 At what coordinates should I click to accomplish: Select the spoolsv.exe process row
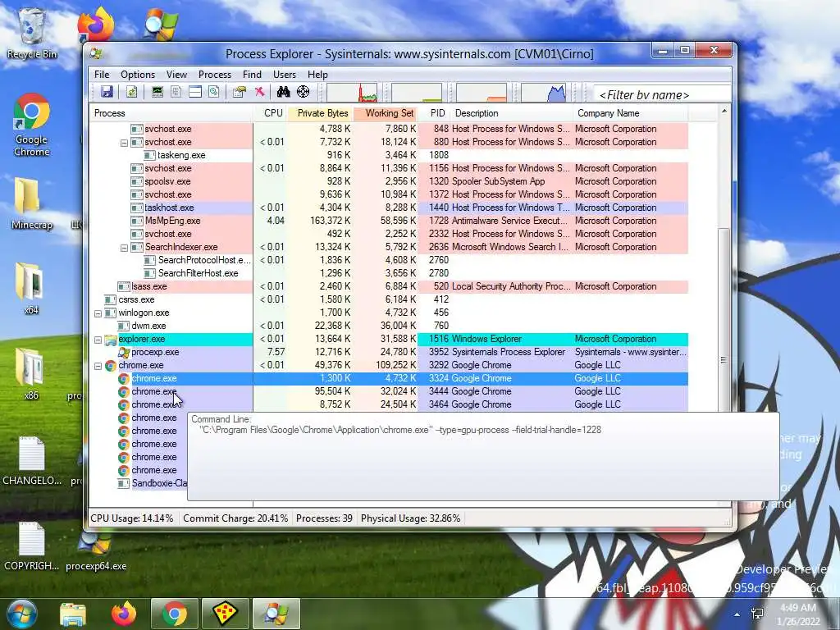click(x=389, y=181)
